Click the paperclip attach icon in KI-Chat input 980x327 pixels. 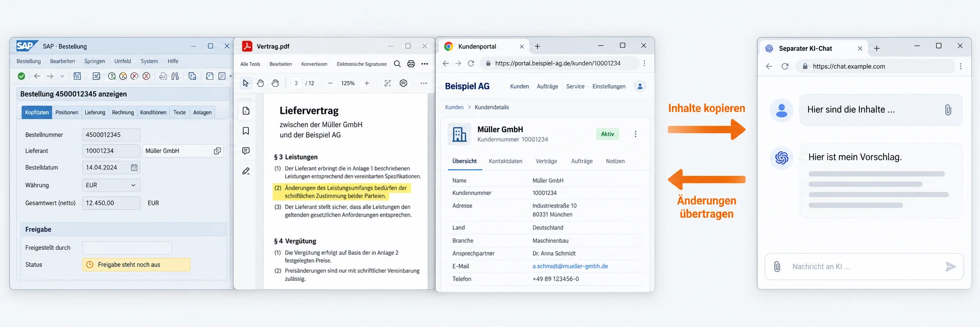tap(777, 266)
